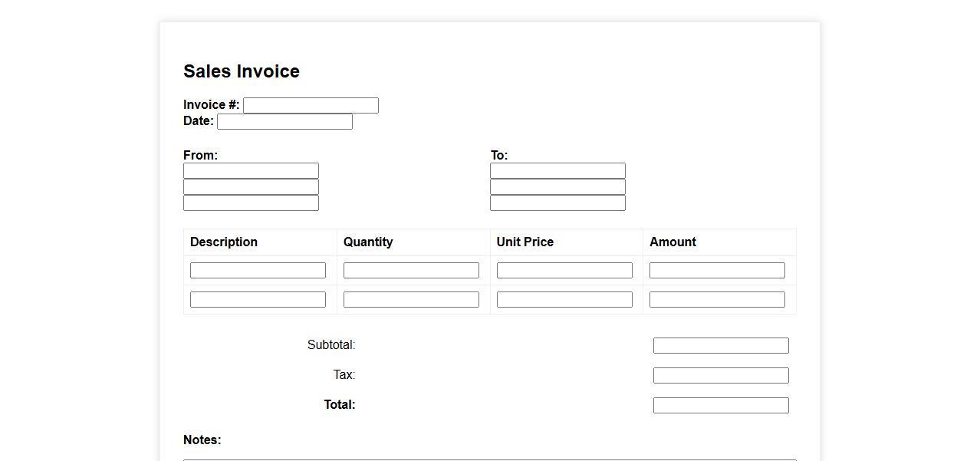Select second row Quantity field
Viewport: 980px width, 461px height.
[x=411, y=299]
